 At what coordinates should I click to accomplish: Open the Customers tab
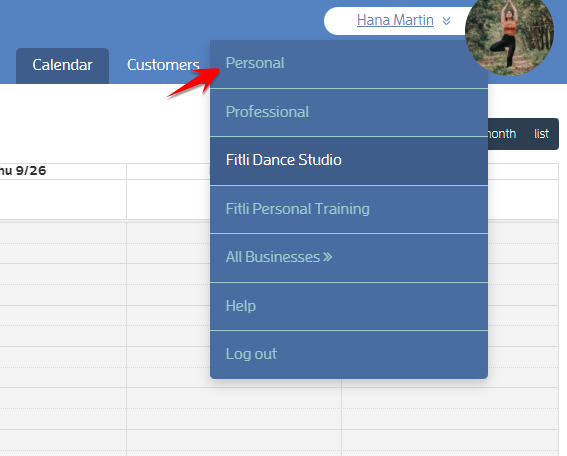[x=163, y=65]
